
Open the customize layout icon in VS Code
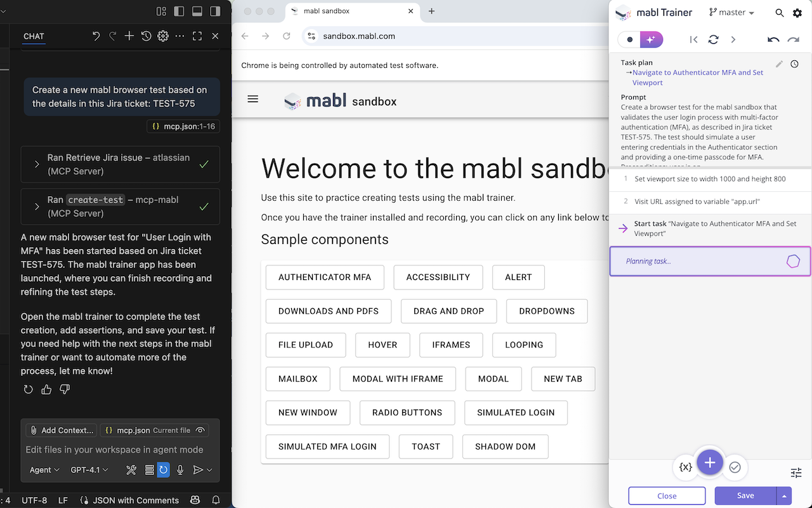point(161,11)
